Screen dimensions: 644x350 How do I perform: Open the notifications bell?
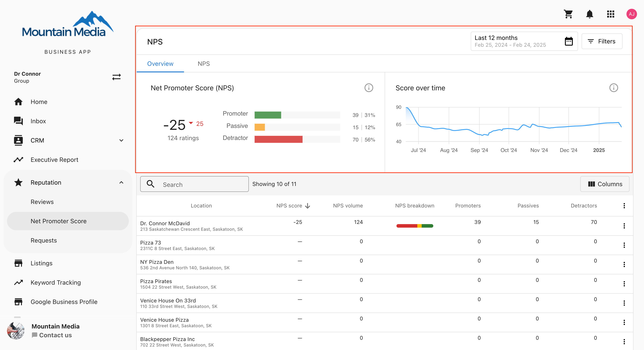(589, 14)
